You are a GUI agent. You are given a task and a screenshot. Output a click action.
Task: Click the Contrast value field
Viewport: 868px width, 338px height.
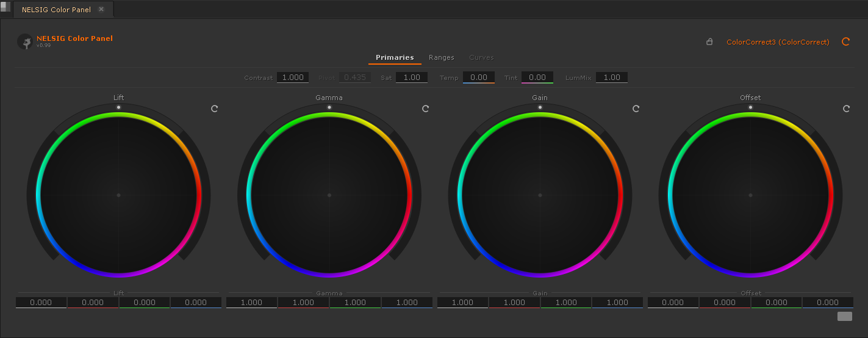click(293, 77)
